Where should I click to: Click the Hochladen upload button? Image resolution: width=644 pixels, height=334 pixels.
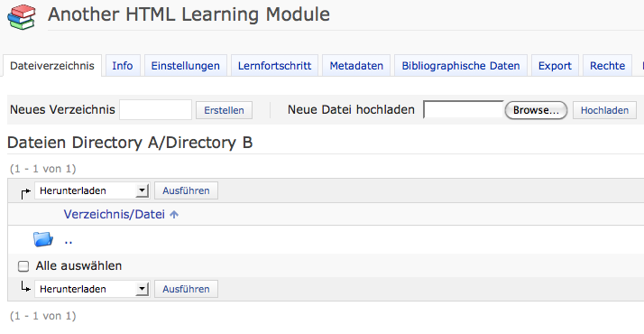[604, 110]
